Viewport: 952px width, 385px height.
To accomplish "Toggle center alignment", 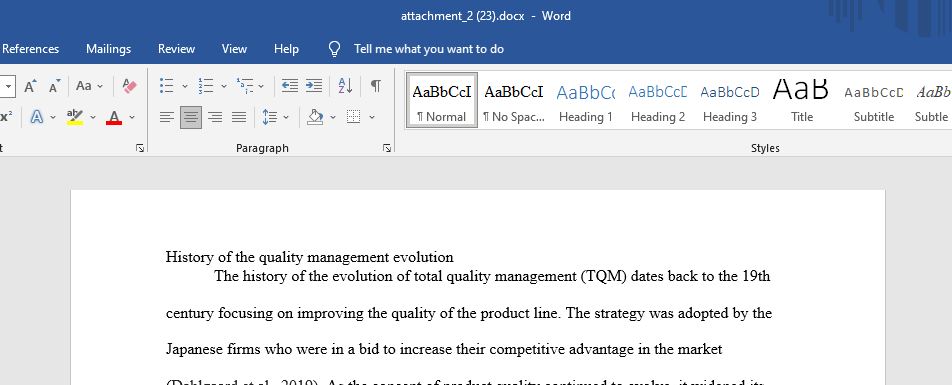I will (x=191, y=117).
